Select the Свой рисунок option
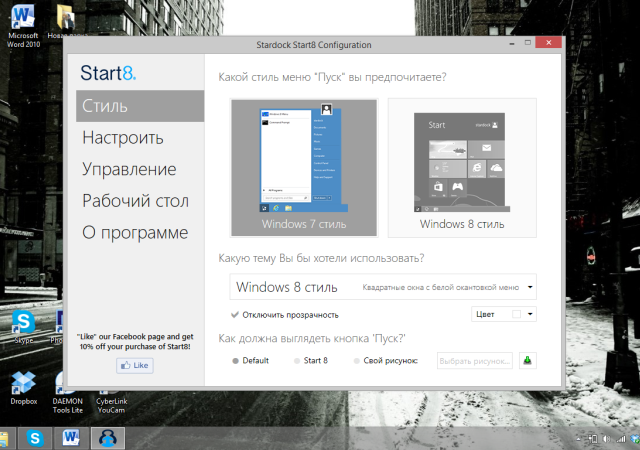 point(385,361)
